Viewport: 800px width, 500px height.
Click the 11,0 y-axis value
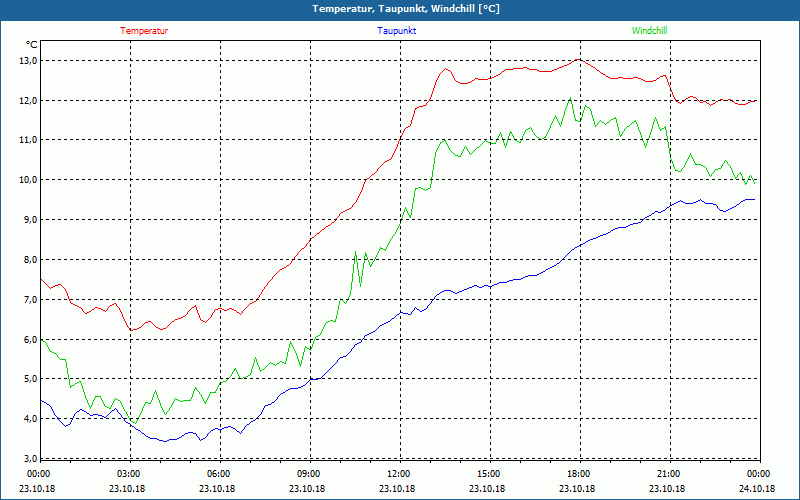point(29,140)
